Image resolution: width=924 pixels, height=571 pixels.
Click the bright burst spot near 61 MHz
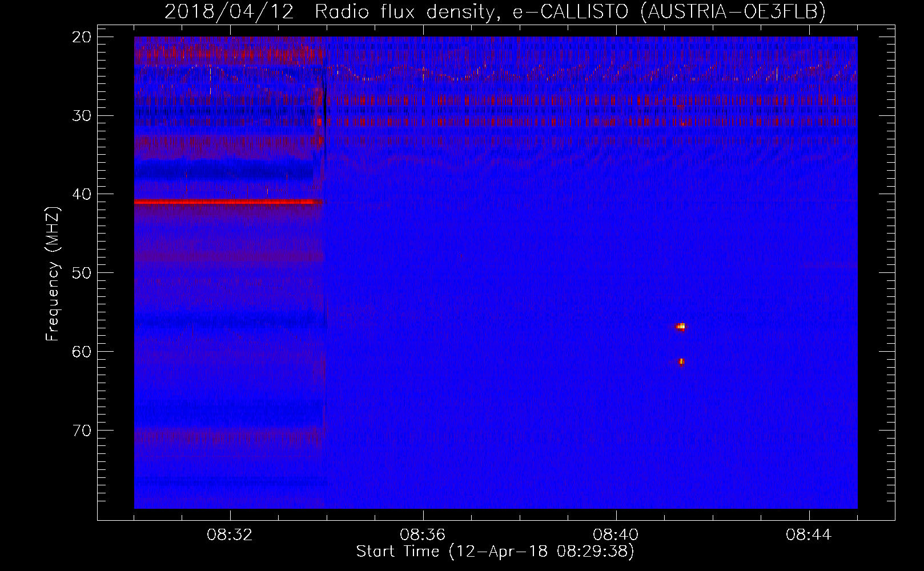pos(681,361)
